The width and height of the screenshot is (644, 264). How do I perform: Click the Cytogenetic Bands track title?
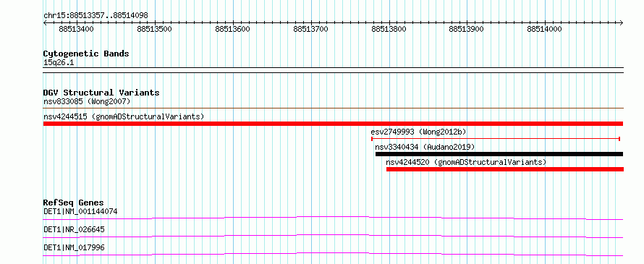(x=86, y=54)
